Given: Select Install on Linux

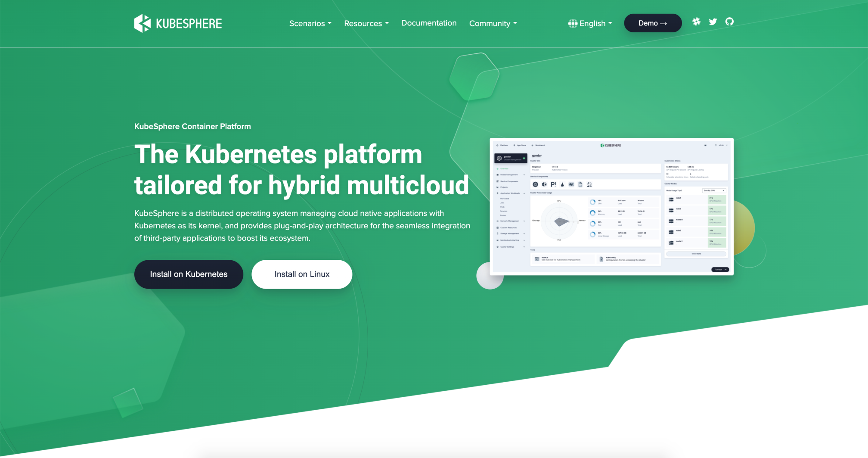Looking at the screenshot, I should [302, 274].
